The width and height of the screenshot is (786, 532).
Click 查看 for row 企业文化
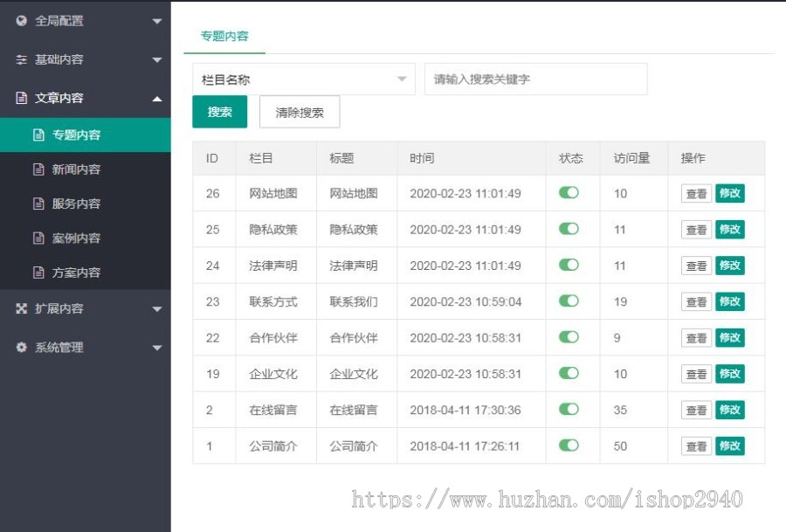696,374
